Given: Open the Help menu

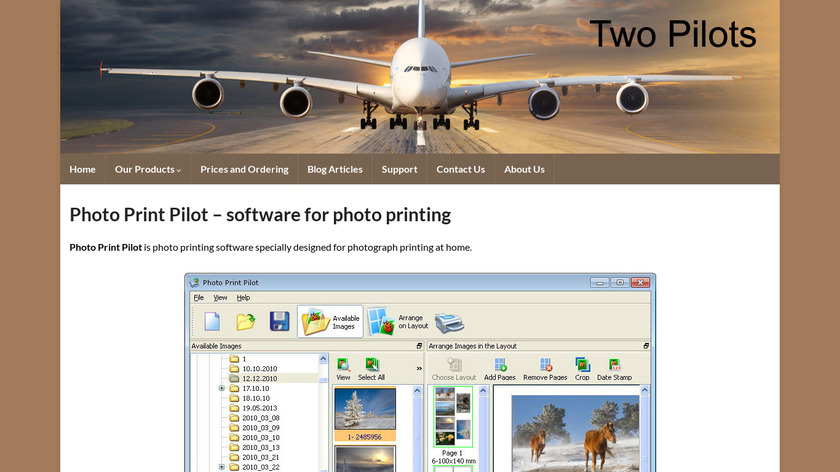Looking at the screenshot, I should pos(243,298).
